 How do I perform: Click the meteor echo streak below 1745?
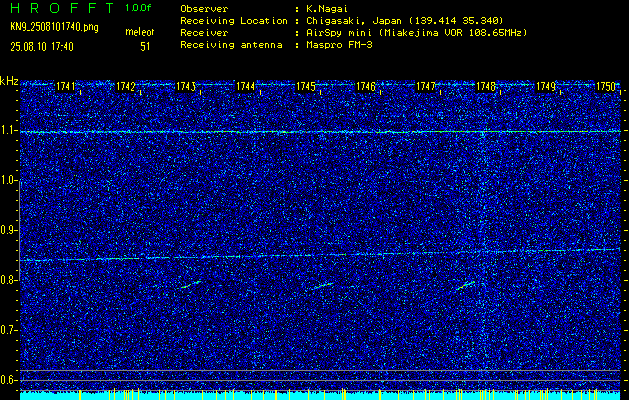323,286
